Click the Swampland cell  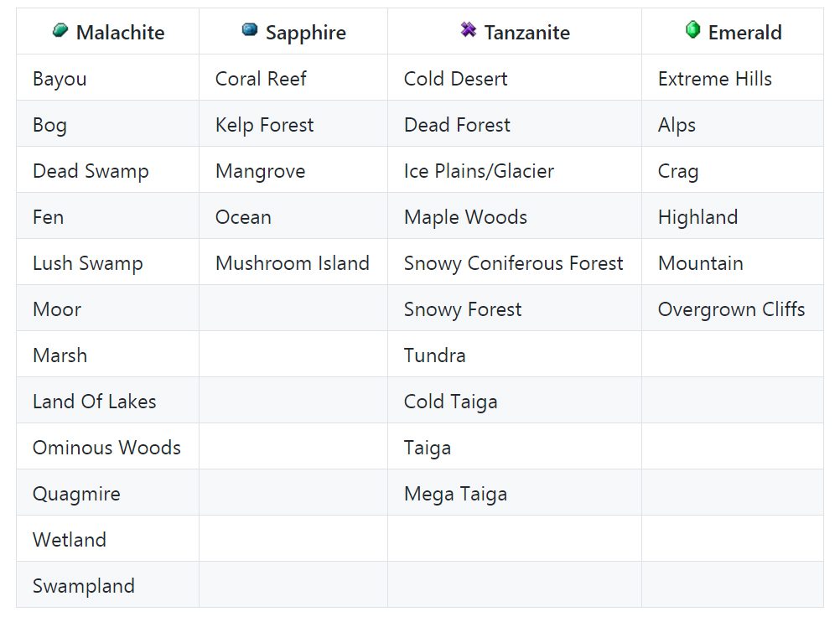coord(107,584)
